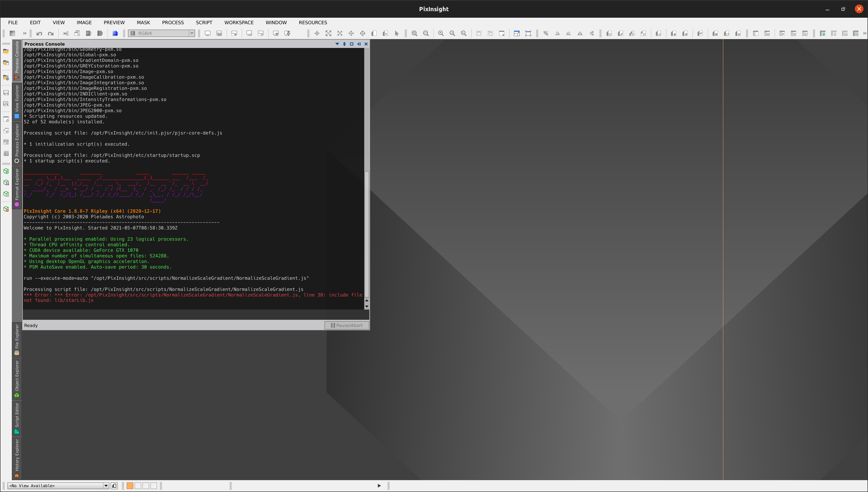The width and height of the screenshot is (868, 492).
Task: Select the second workspace square at bottom
Action: click(138, 485)
